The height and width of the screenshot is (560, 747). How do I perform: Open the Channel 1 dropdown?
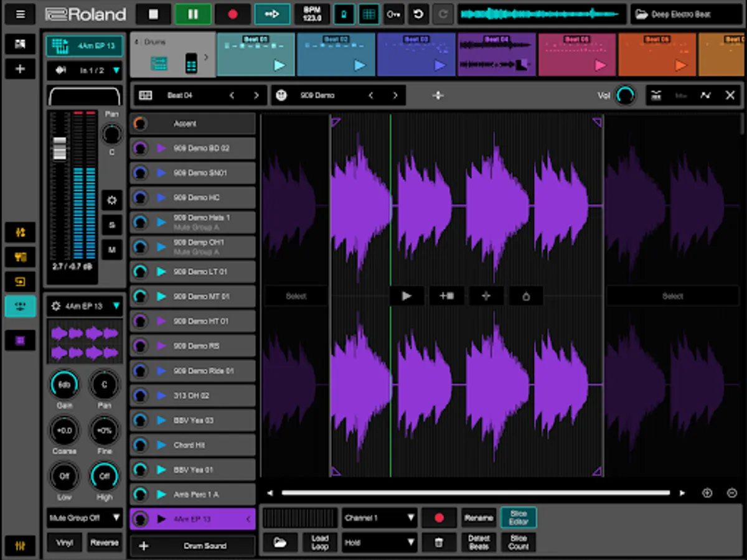coord(379,518)
